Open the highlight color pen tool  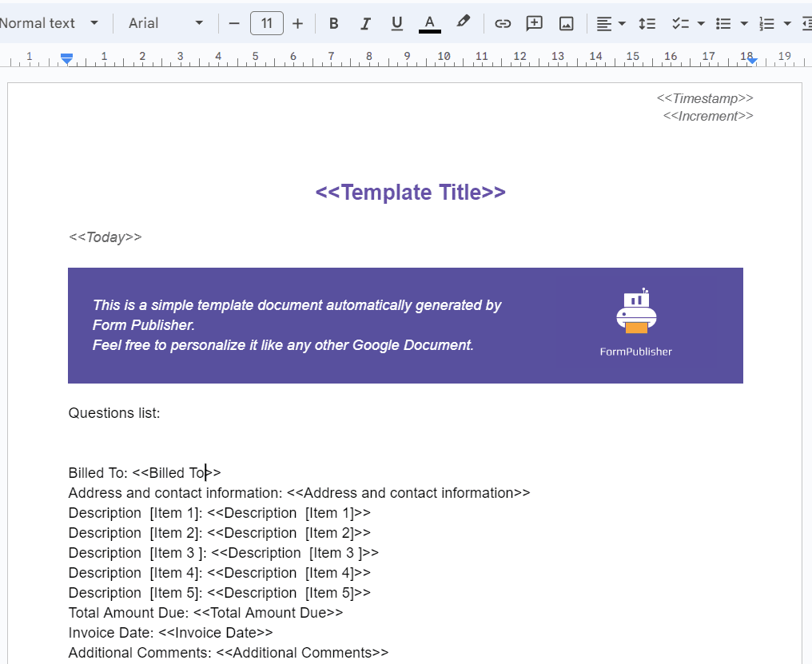(463, 22)
